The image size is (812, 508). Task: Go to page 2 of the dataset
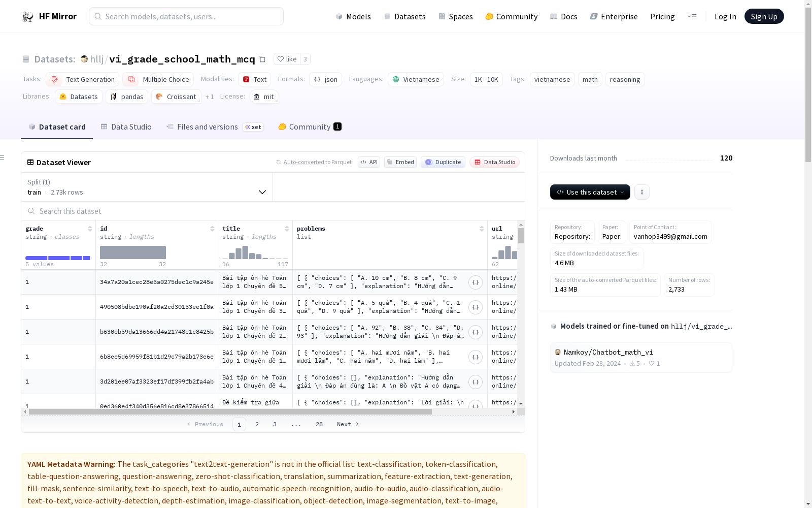(x=257, y=424)
